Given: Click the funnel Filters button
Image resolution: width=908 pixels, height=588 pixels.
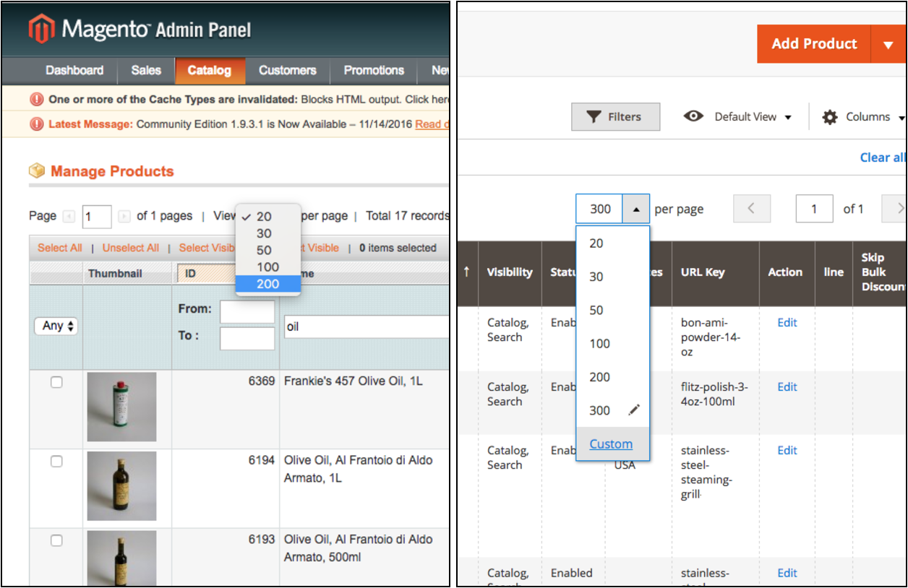Looking at the screenshot, I should point(615,117).
